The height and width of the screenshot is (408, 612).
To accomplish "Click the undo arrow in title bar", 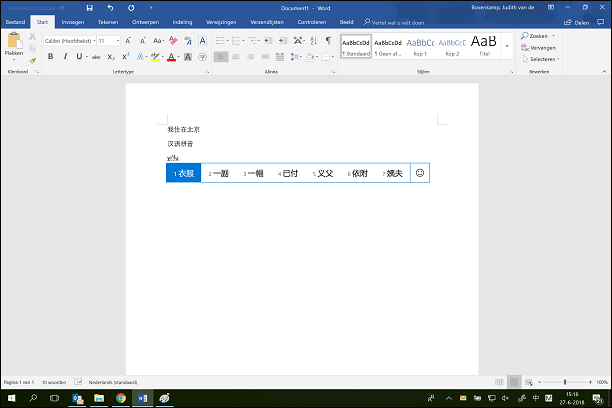I will [109, 7].
